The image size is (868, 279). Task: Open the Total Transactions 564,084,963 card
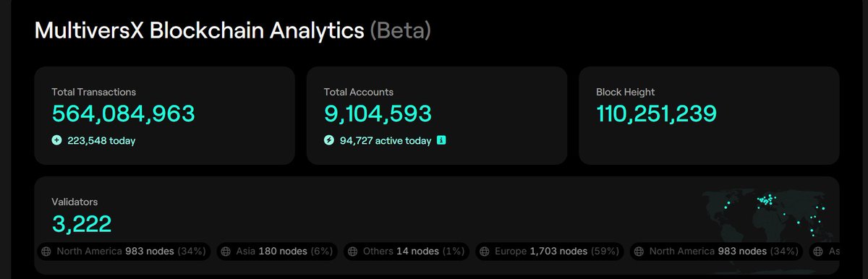pyautogui.click(x=165, y=116)
